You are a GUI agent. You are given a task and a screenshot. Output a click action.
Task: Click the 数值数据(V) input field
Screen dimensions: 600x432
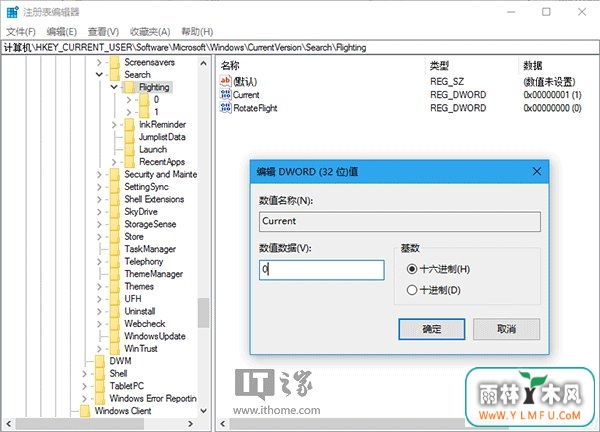pyautogui.click(x=321, y=270)
